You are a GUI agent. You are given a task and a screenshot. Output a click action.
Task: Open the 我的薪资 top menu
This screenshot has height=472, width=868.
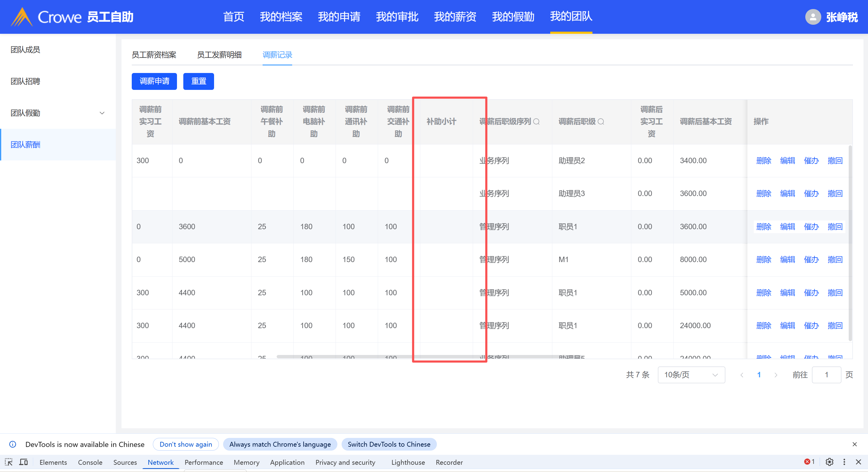[455, 17]
